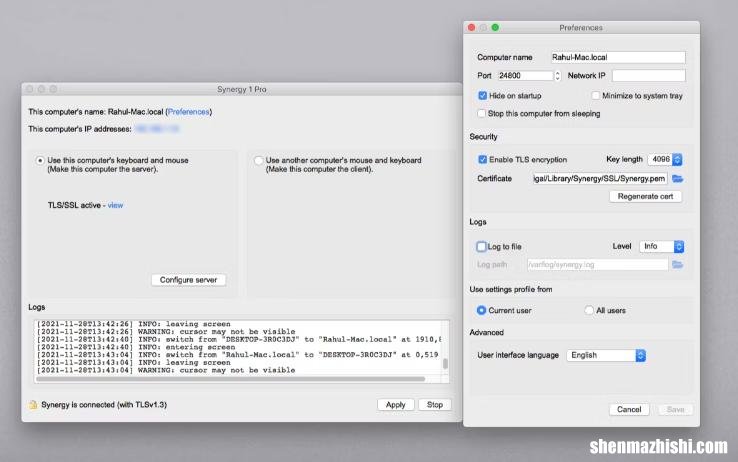Close the Preferences window with red button
The image size is (738, 462).
coord(471,28)
